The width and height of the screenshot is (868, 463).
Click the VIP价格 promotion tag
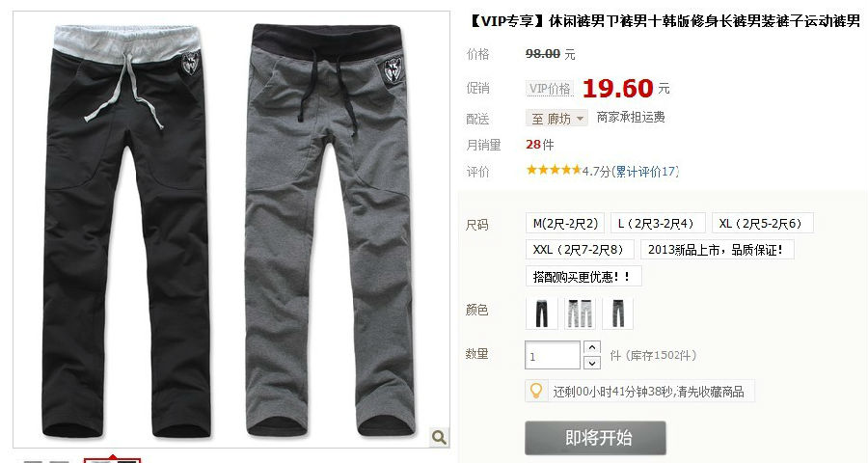(x=550, y=89)
